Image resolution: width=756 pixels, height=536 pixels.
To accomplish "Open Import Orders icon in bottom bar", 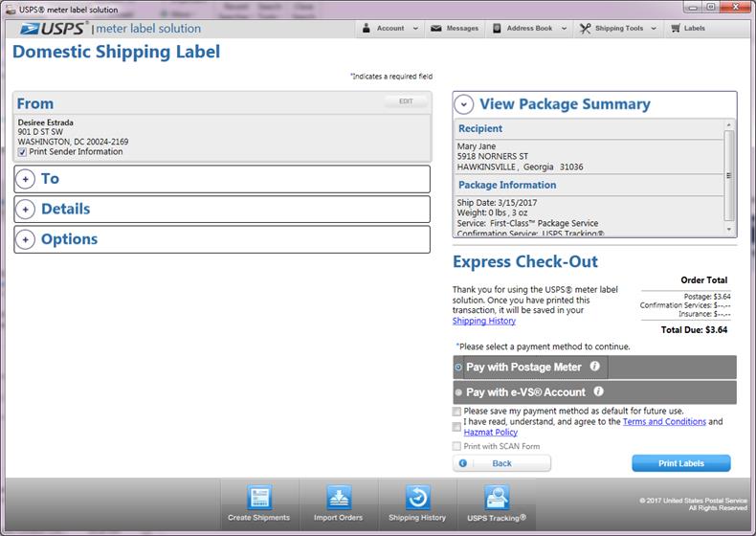I will [x=339, y=498].
